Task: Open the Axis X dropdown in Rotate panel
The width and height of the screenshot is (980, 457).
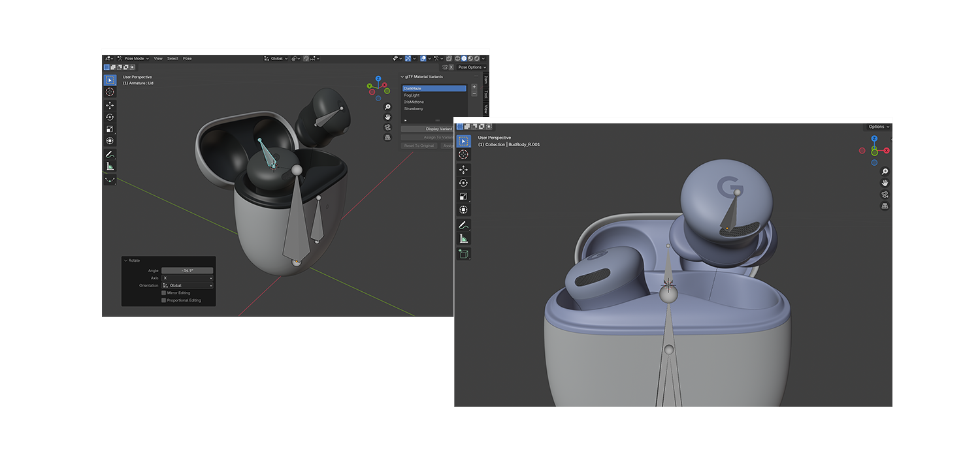Action: pos(187,278)
